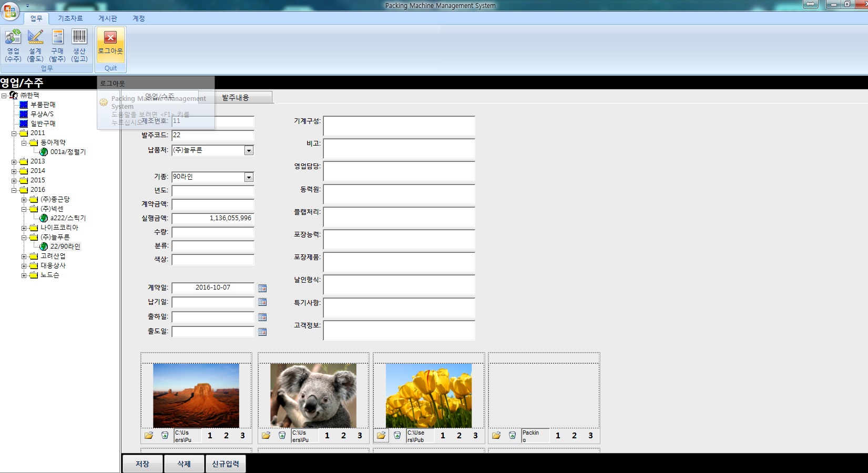Collapse the 2016 folder
This screenshot has width=868, height=473.
tap(14, 190)
